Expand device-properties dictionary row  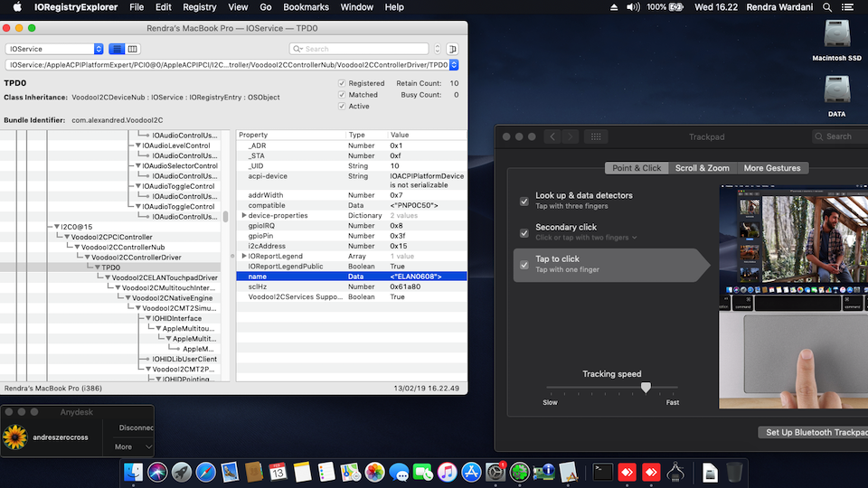(x=243, y=215)
